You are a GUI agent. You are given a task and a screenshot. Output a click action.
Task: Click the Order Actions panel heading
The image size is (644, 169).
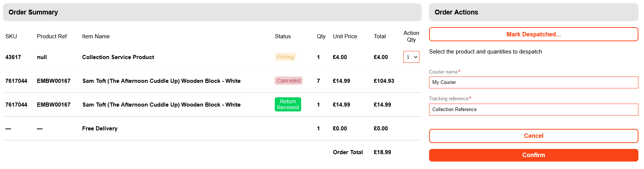(x=456, y=12)
